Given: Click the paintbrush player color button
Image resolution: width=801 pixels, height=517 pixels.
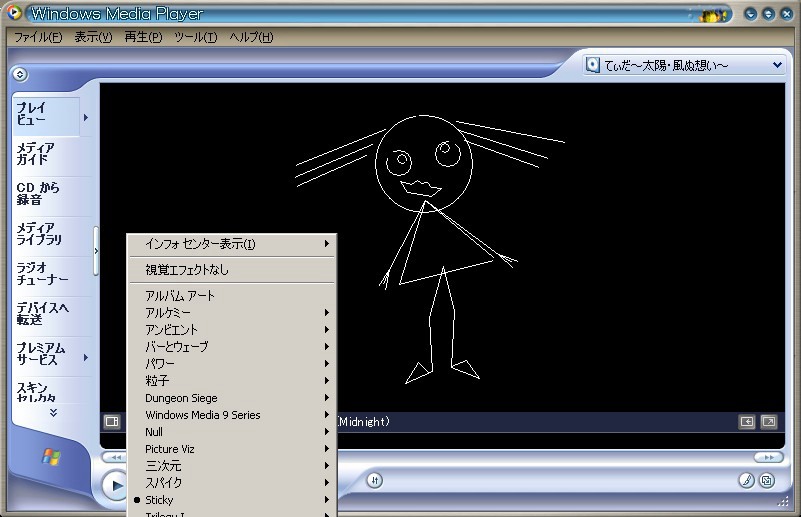Looking at the screenshot, I should pos(746,480).
